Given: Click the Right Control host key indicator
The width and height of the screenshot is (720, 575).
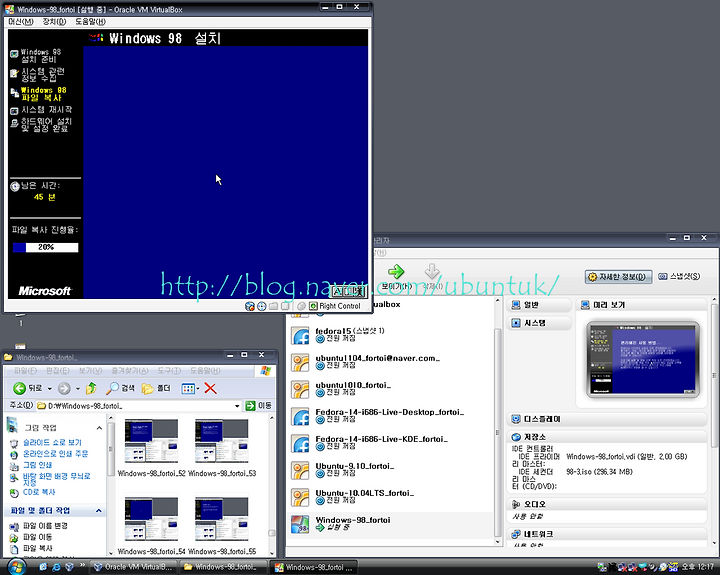Looking at the screenshot, I should click(x=335, y=306).
